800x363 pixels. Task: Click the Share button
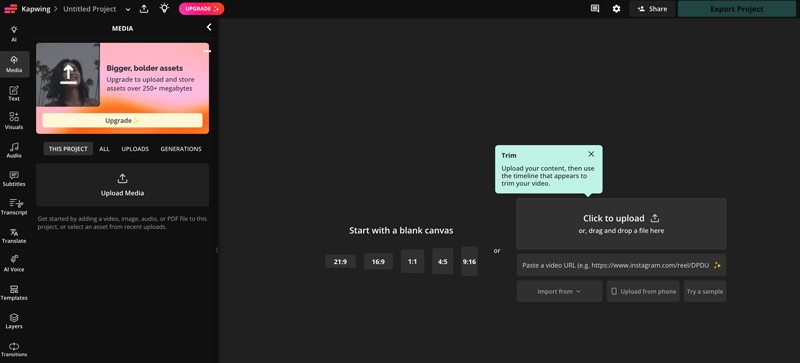(x=652, y=9)
